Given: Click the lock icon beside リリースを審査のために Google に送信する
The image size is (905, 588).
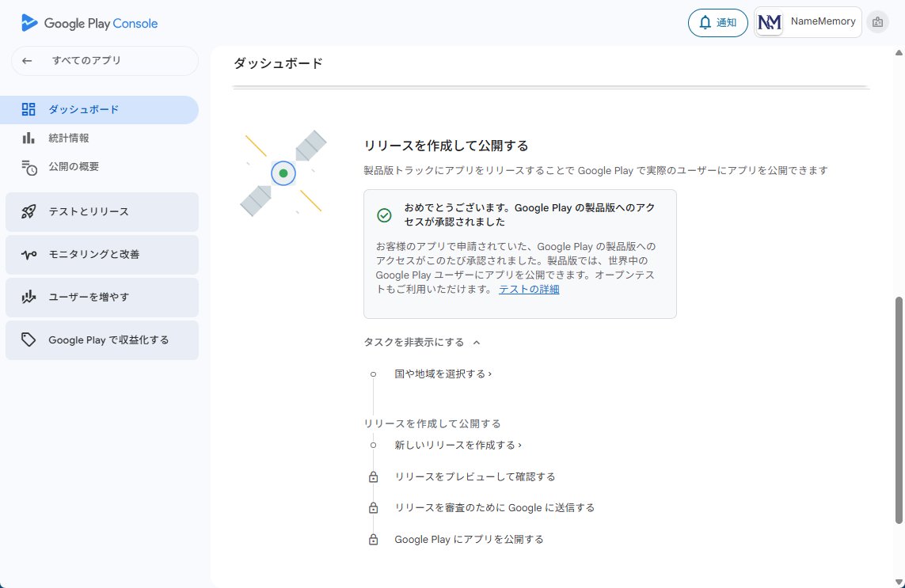Looking at the screenshot, I should [x=374, y=508].
